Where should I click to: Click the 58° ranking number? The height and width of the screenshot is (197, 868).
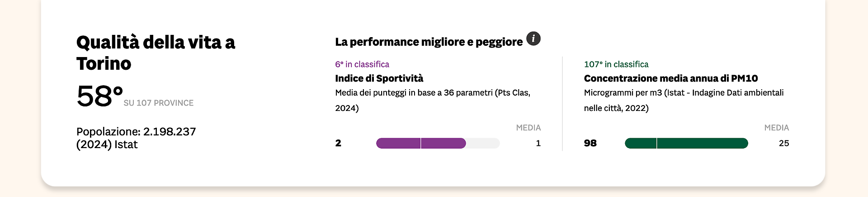pos(99,96)
